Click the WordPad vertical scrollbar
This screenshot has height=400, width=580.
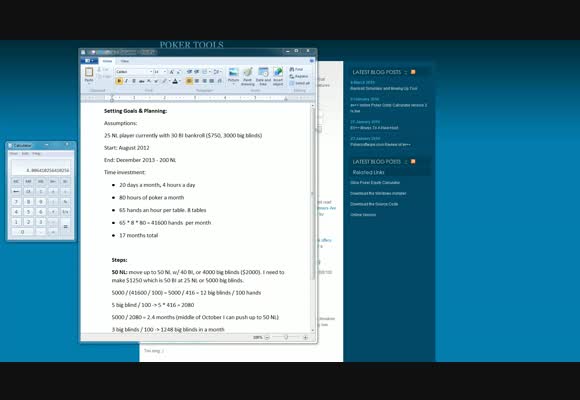(x=313, y=218)
